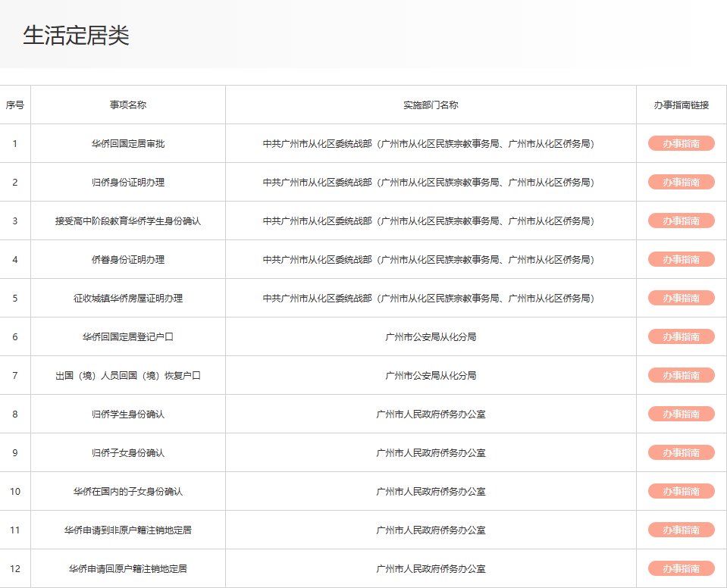Viewport: 727px width, 588px height.
Task: Open 办事指南 for 归侨子女身份确认
Action: tap(681, 452)
